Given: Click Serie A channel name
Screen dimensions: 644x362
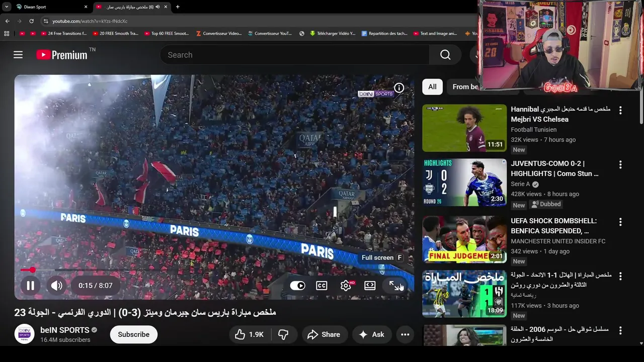Looking at the screenshot, I should pyautogui.click(x=520, y=184).
